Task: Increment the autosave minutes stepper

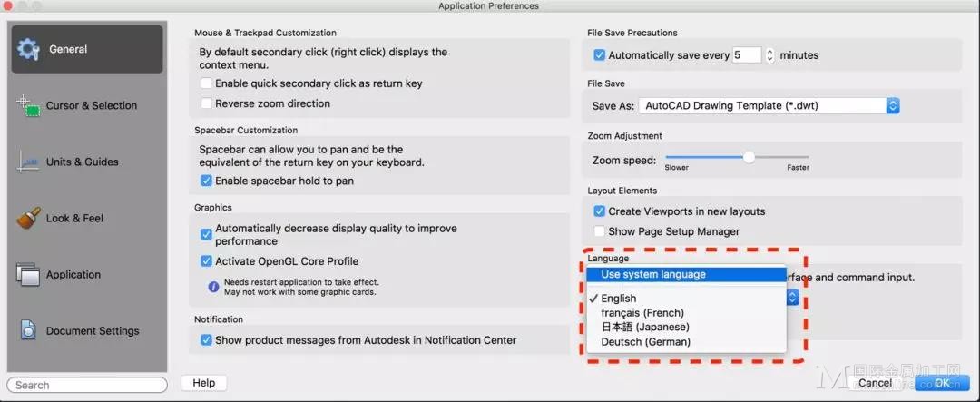Action: 770,51
